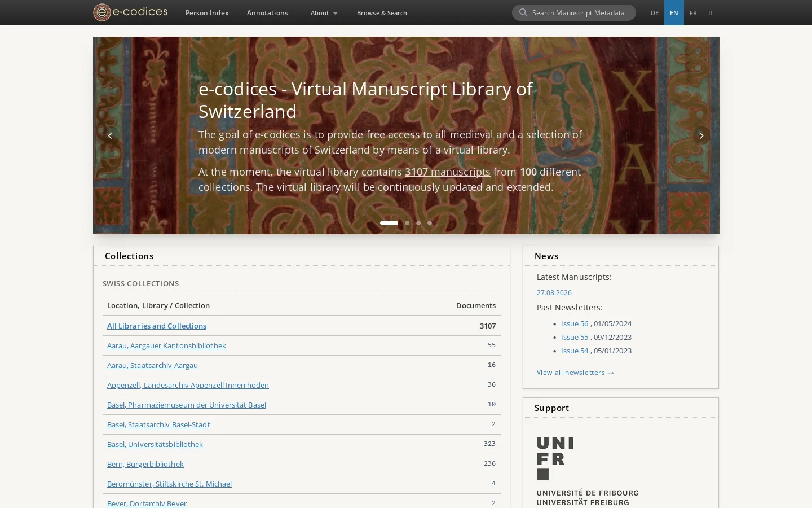Open Browse & Search page
812x508 pixels.
click(382, 12)
